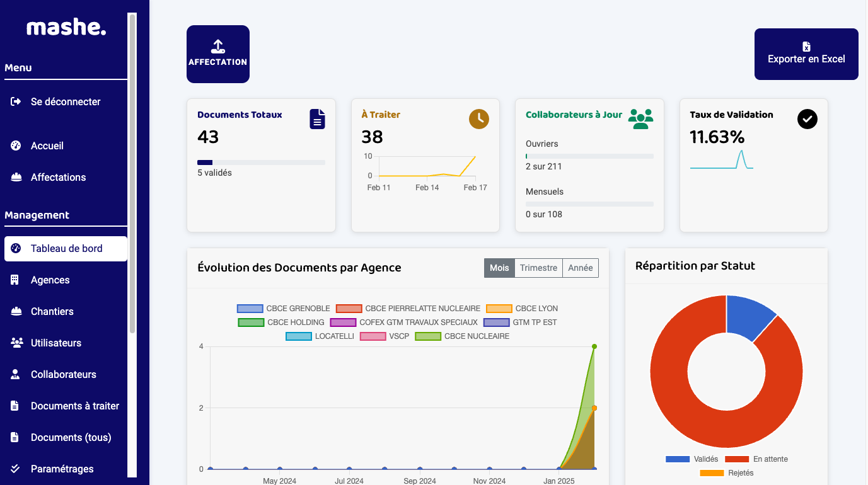
Task: Open Chantiers section
Action: coord(66,311)
